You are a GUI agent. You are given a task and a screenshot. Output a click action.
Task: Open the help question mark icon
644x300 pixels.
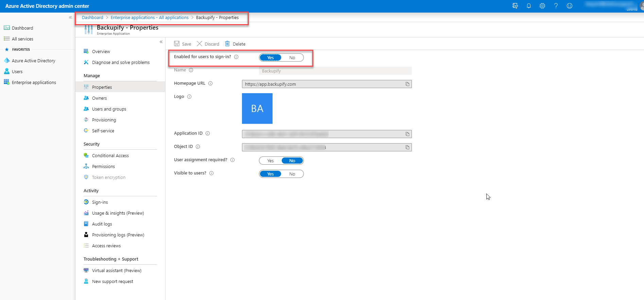coord(556,6)
